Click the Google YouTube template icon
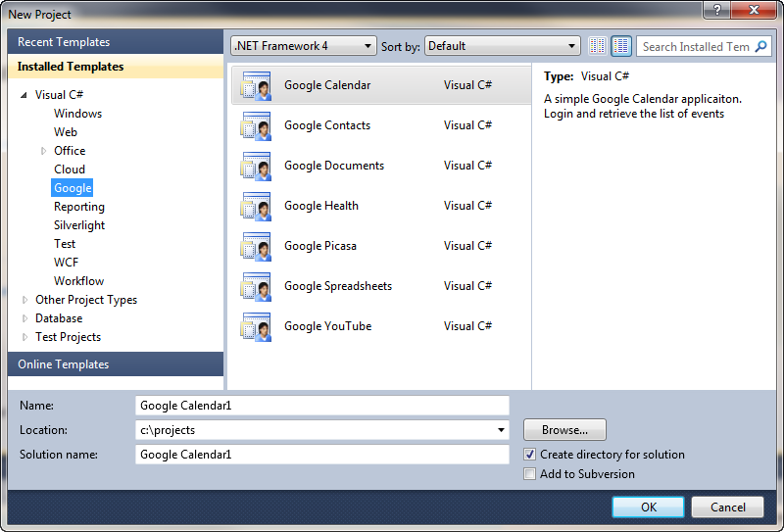Viewport: 784px width, 532px height. (256, 327)
